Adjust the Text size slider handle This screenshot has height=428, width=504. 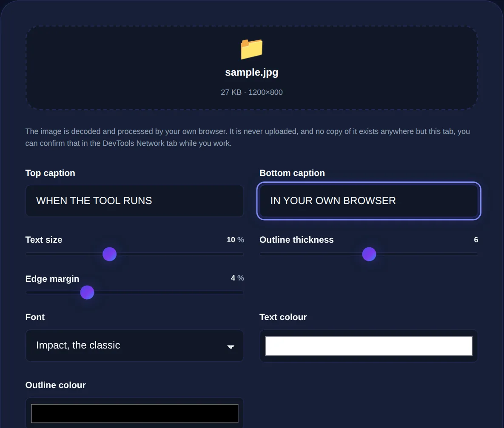(110, 254)
